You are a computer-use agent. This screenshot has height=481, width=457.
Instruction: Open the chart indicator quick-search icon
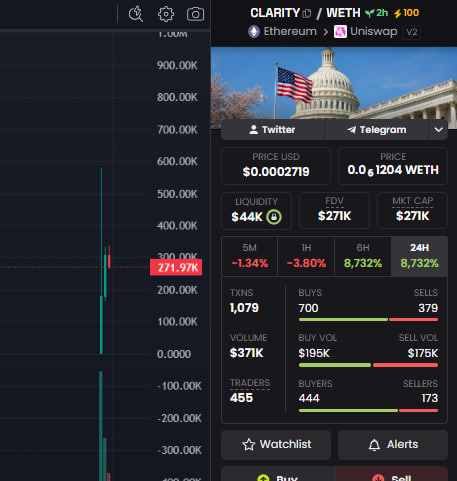point(136,14)
